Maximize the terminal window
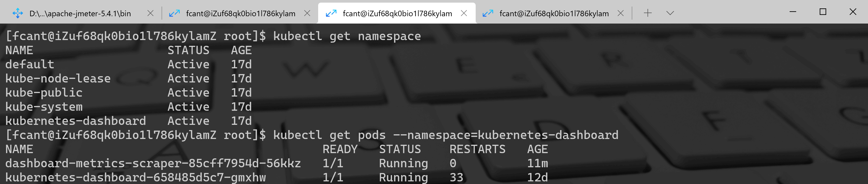 (823, 12)
